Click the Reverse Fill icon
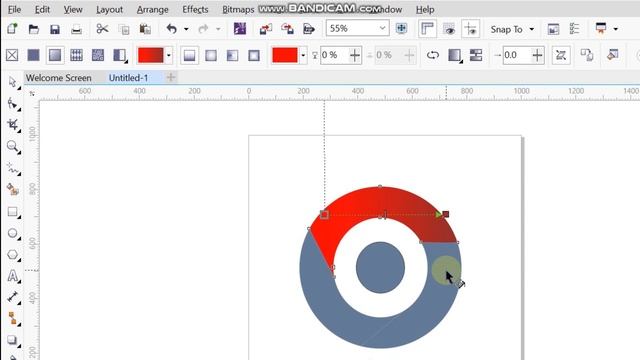This screenshot has width=640, height=360. click(433, 55)
